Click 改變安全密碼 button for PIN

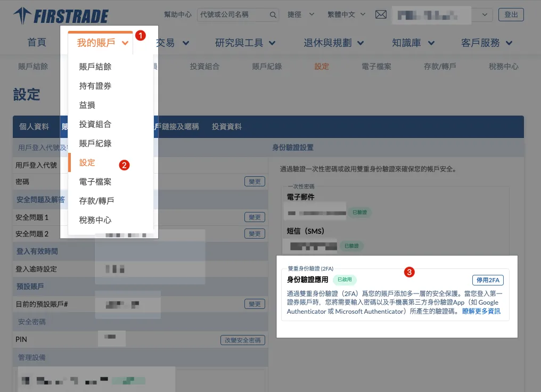[x=242, y=340]
